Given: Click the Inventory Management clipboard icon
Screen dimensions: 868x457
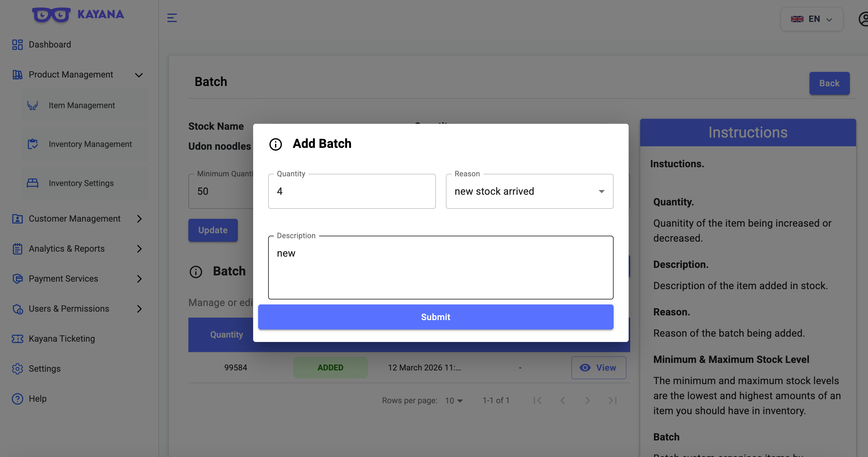Looking at the screenshot, I should (33, 144).
